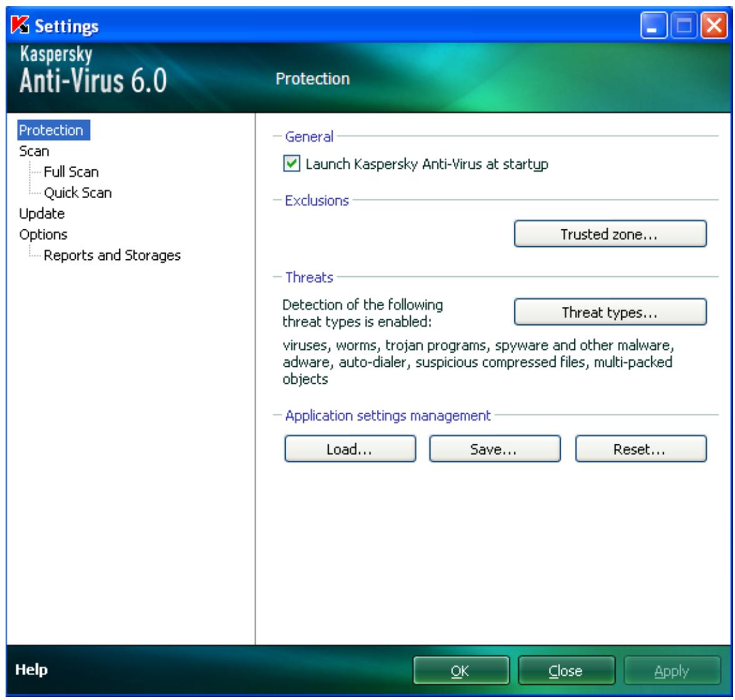
Task: Click the Threats section heading
Action: coord(309,277)
